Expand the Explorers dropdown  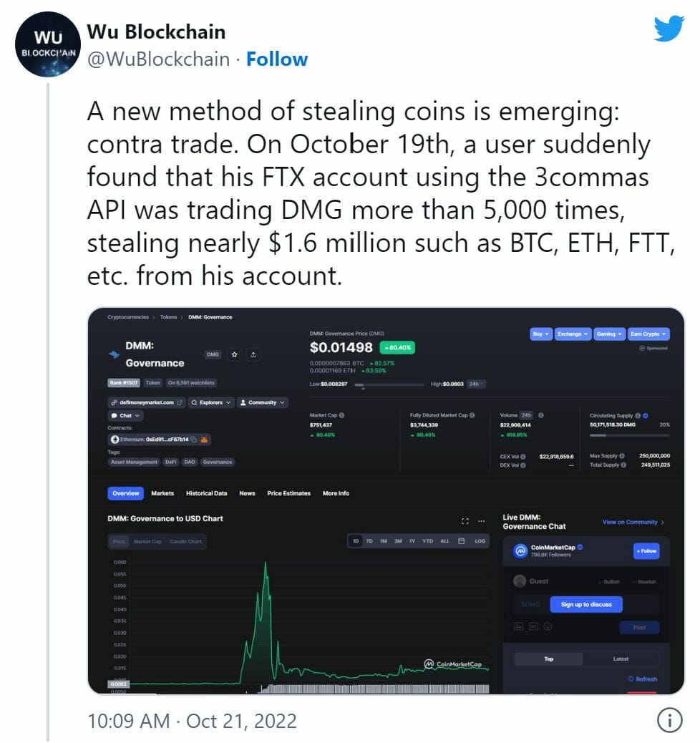(211, 403)
